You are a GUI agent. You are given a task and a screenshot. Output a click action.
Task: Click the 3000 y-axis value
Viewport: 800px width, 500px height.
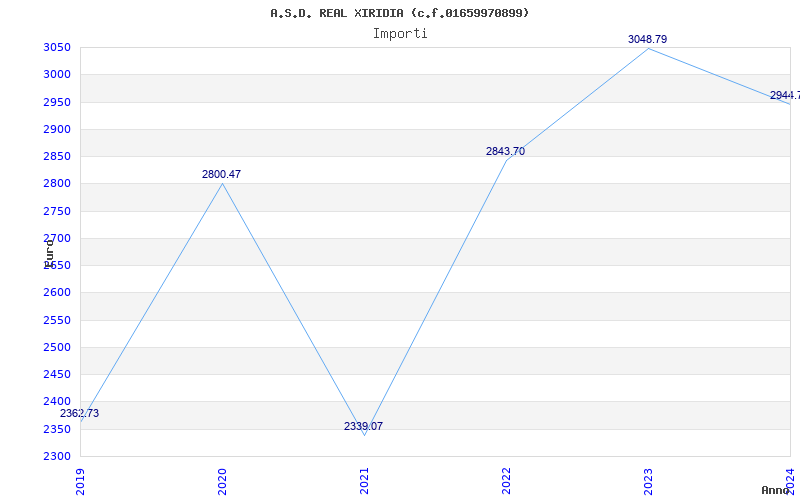click(57, 74)
